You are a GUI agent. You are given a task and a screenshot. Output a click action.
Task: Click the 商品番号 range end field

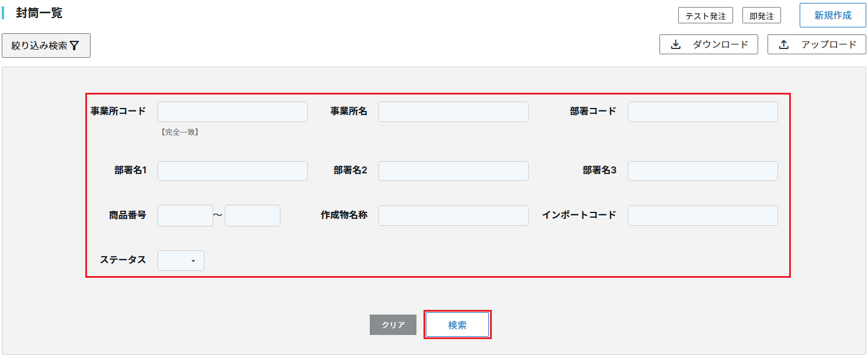coord(252,215)
